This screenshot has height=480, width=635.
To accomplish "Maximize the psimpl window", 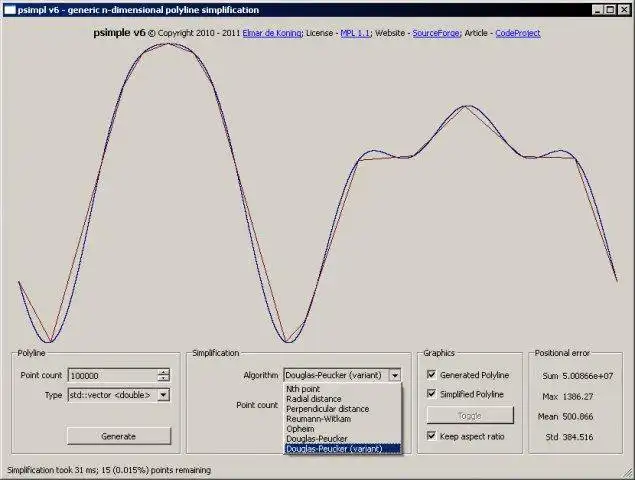I will tap(611, 10).
